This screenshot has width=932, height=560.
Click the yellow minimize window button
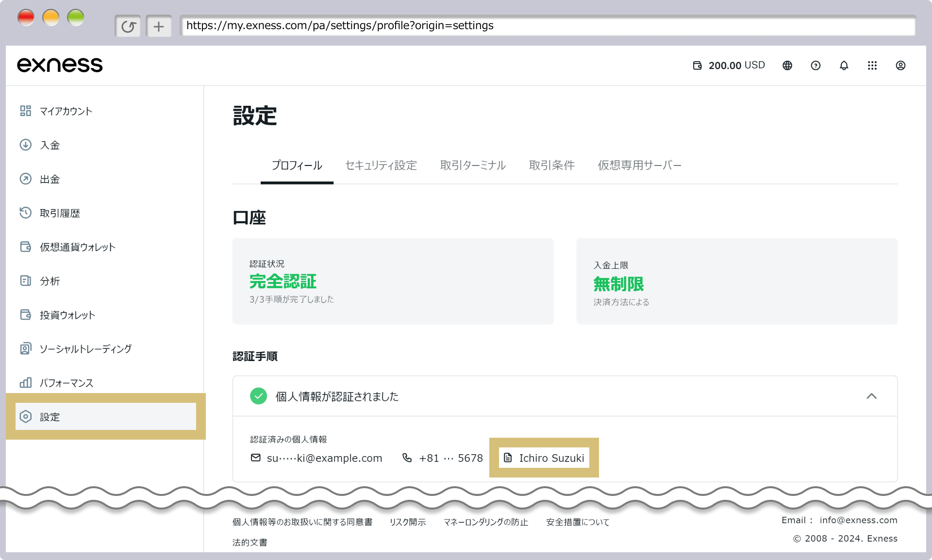click(x=51, y=17)
